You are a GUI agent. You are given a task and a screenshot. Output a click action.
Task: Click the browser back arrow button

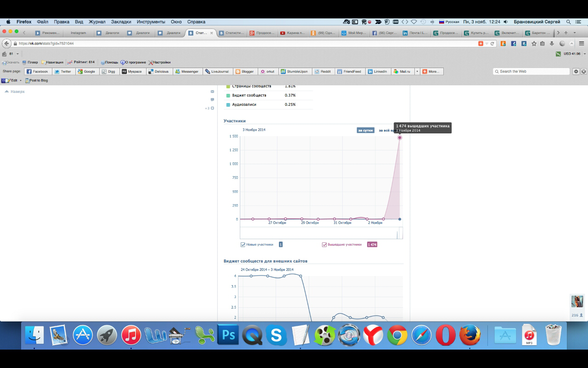(6, 43)
